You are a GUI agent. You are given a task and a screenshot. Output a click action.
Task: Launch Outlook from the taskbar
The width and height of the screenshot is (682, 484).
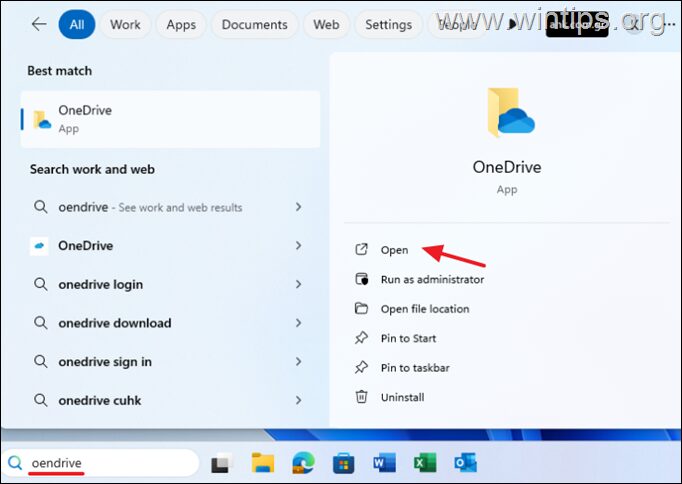[x=465, y=462]
